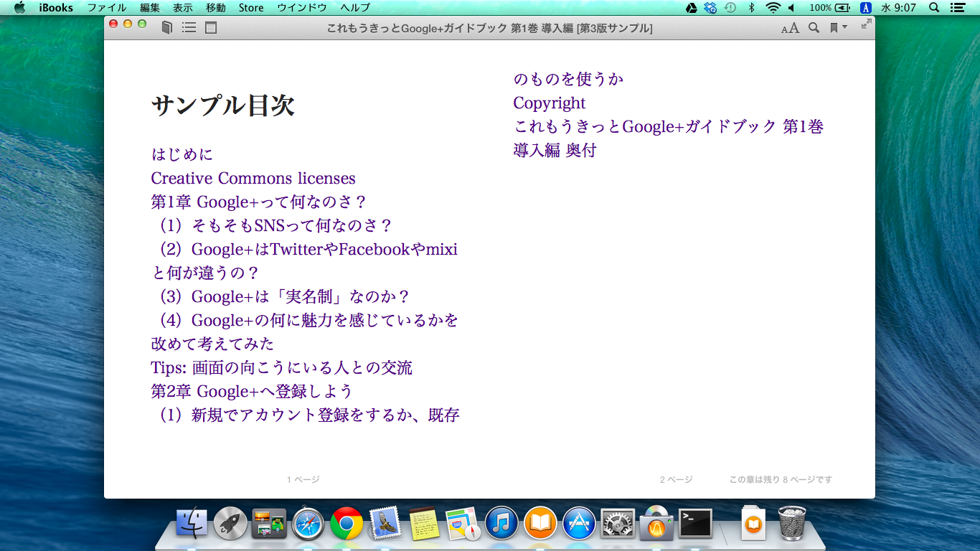
Task: Open Google Drive menu bar icon
Action: pyautogui.click(x=691, y=8)
